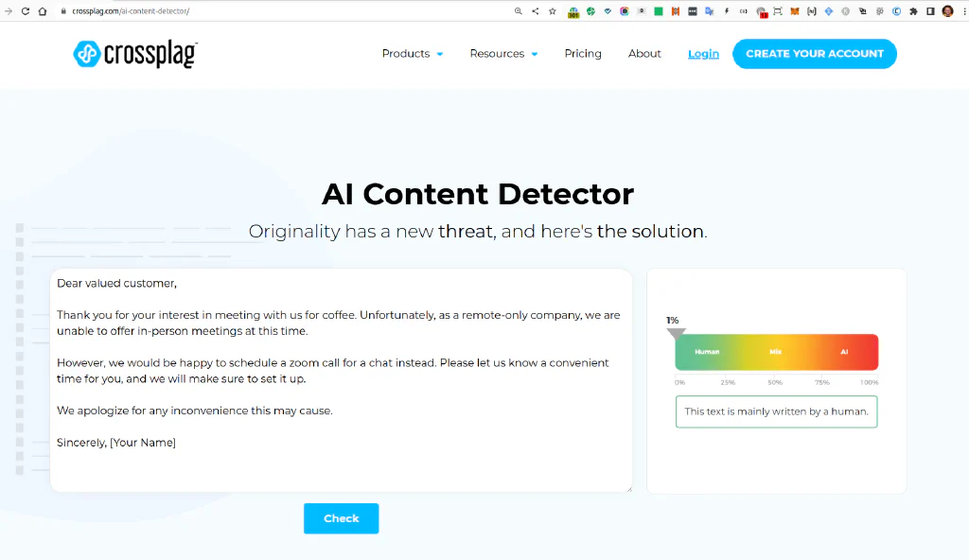Click CREATE YOUR ACCOUNT button

click(815, 54)
